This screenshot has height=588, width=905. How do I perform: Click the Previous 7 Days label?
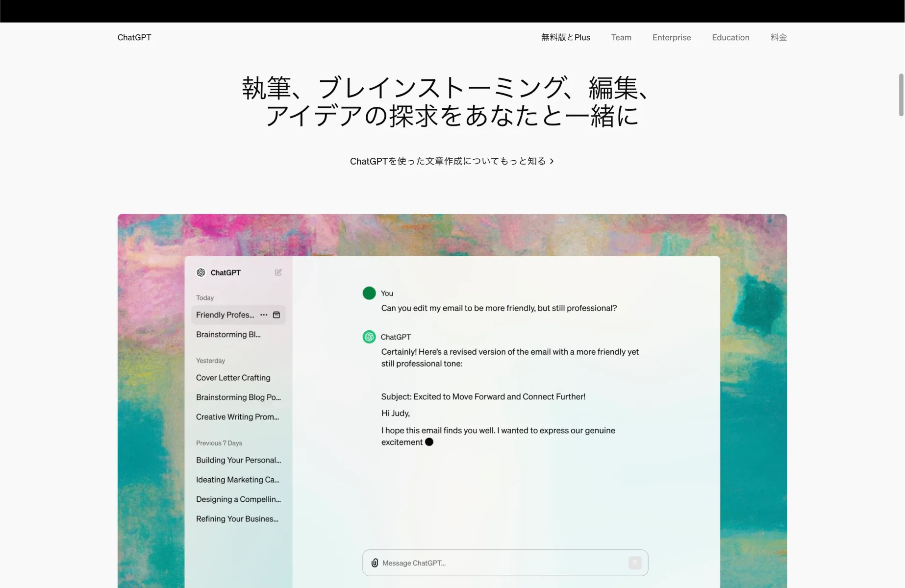219,443
